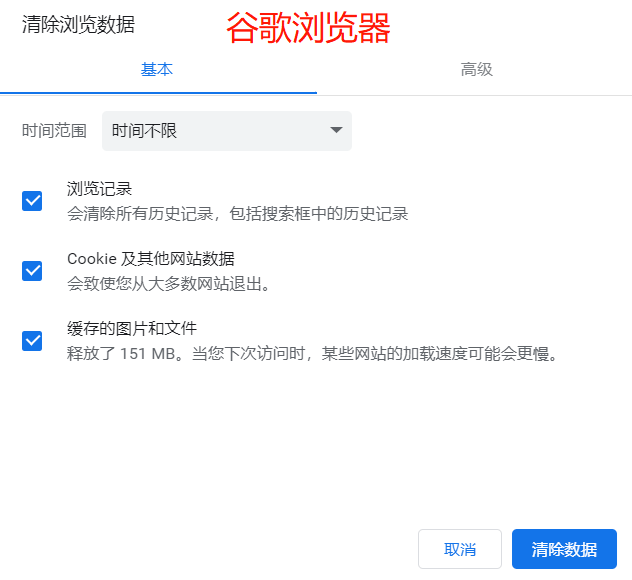Image resolution: width=632 pixels, height=580 pixels.
Task: Uncheck the 缓存的图片和文件 checkbox
Action: pos(32,341)
